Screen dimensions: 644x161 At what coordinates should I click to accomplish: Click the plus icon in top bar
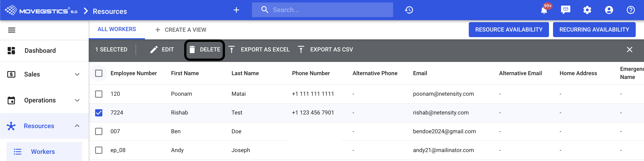click(236, 10)
